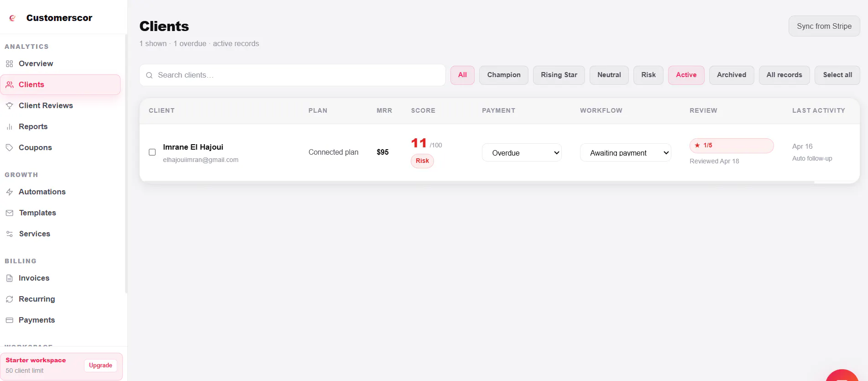The image size is (868, 381).
Task: Click the Templates envelope icon
Action: [9, 213]
